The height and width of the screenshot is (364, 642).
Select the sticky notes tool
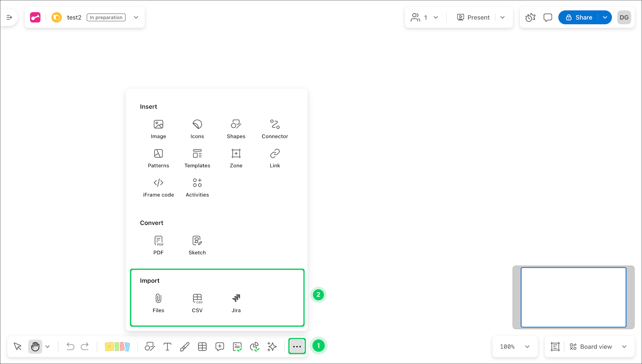118,346
